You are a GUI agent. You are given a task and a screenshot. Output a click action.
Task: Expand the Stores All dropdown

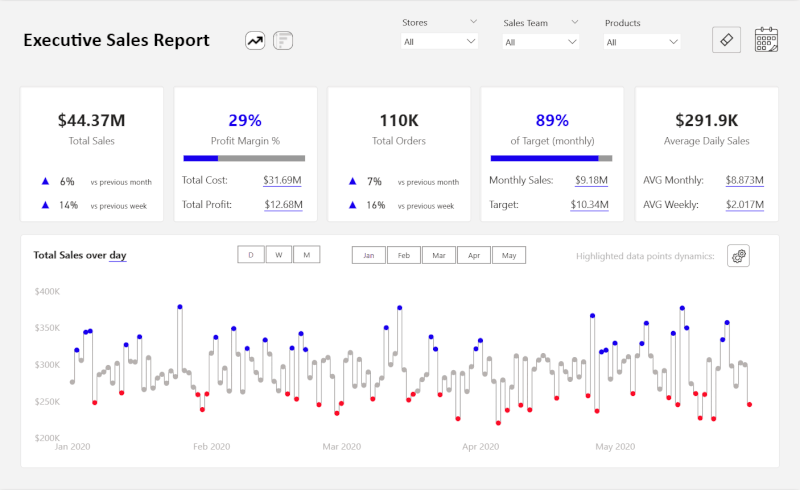pos(439,41)
